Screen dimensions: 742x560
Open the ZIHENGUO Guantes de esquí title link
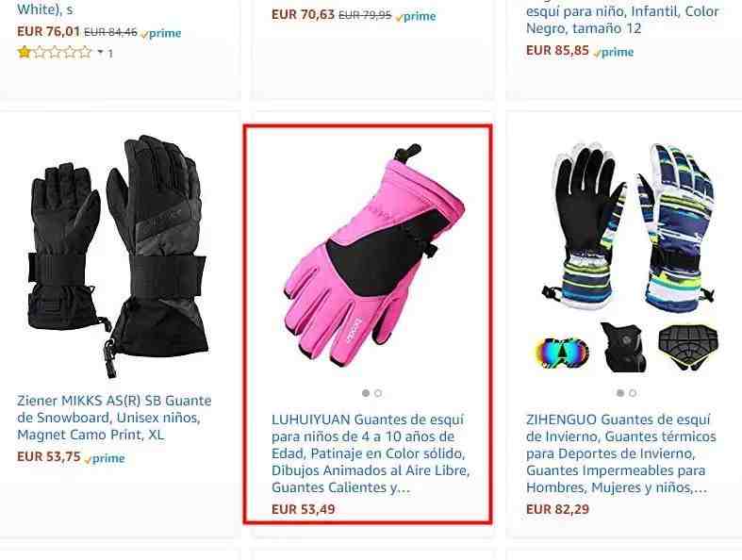[621, 453]
